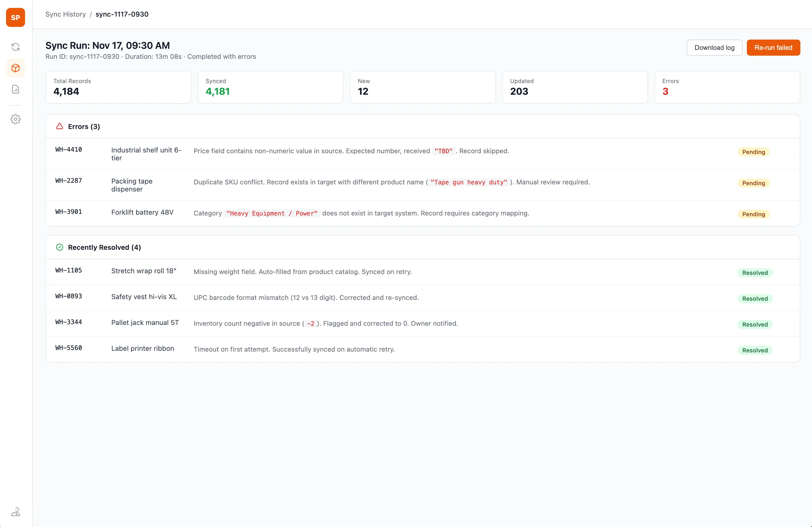
Task: Open the settings gear in sidebar
Action: (15, 119)
